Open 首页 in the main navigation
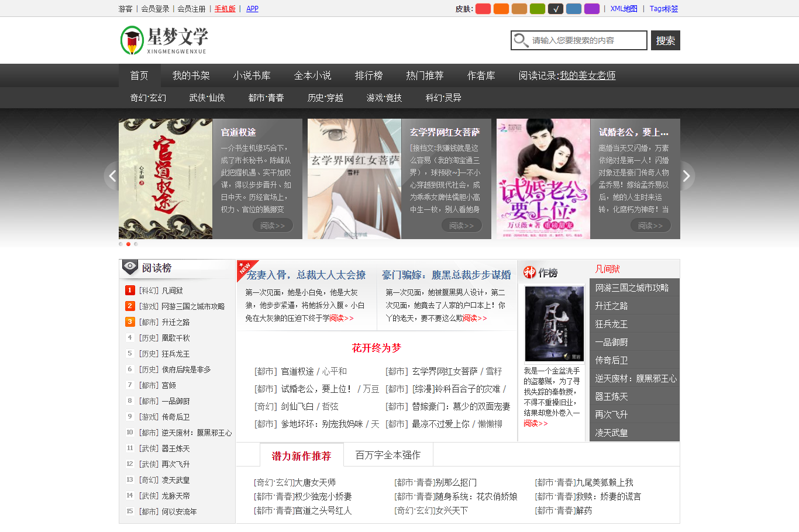 [x=139, y=75]
